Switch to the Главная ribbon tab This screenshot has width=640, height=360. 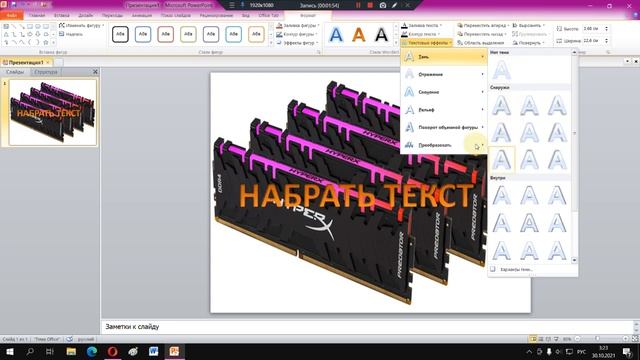coord(37,15)
